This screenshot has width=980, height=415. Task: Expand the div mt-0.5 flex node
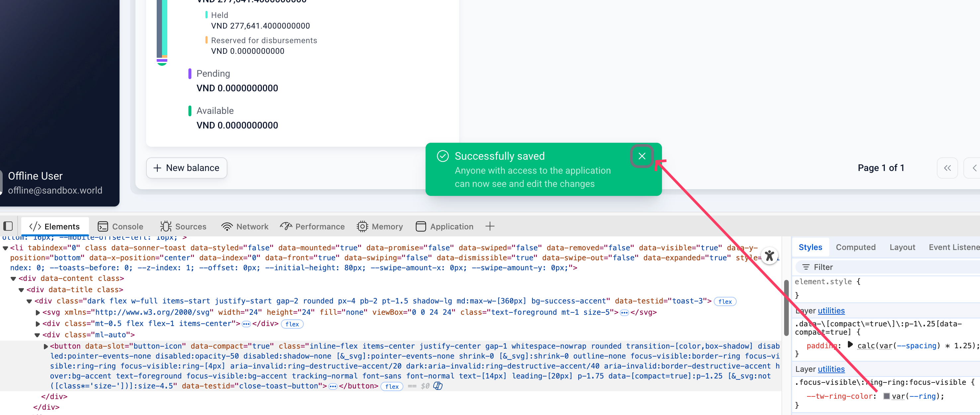tap(38, 324)
